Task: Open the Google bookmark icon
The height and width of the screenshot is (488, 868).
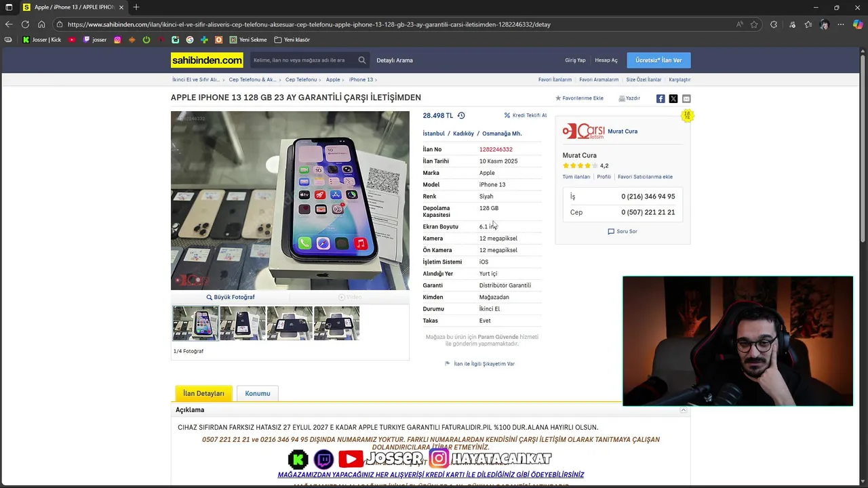Action: pyautogui.click(x=190, y=40)
